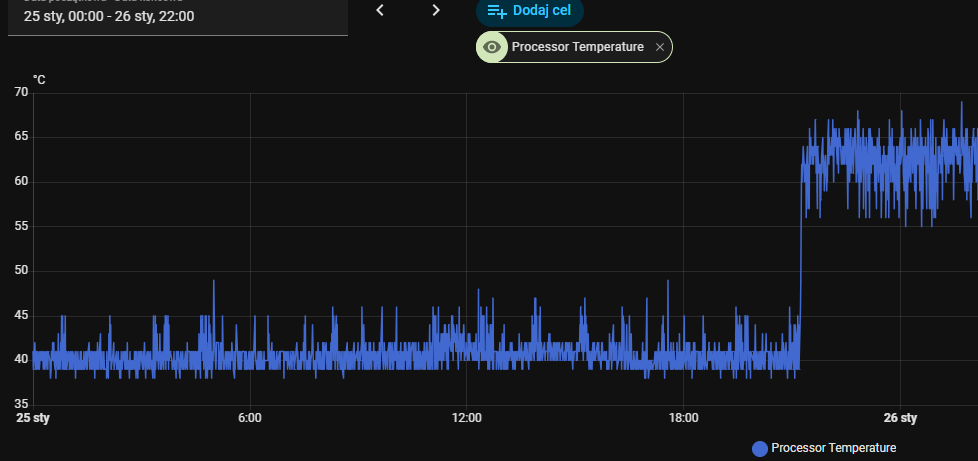Click the Processor Temperature chip label
978x461 pixels.
click(577, 47)
